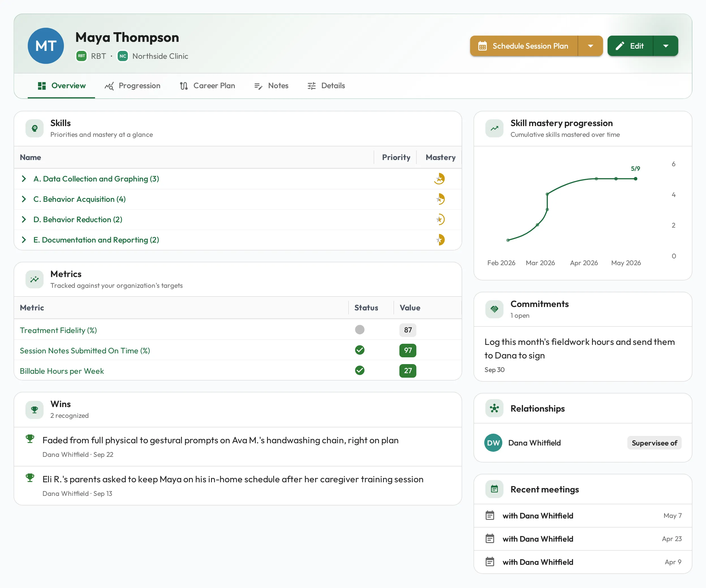Click the Skills card lightbulb icon

[35, 128]
